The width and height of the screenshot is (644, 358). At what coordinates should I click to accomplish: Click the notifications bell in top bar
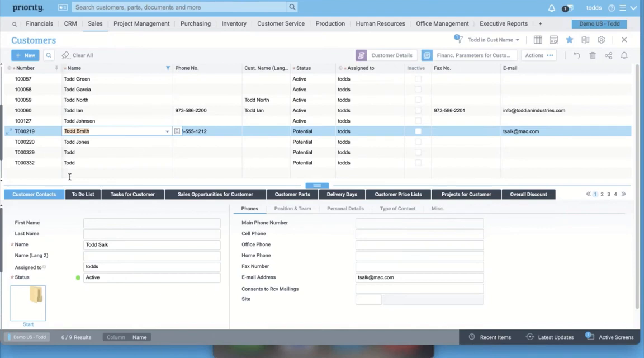[551, 8]
